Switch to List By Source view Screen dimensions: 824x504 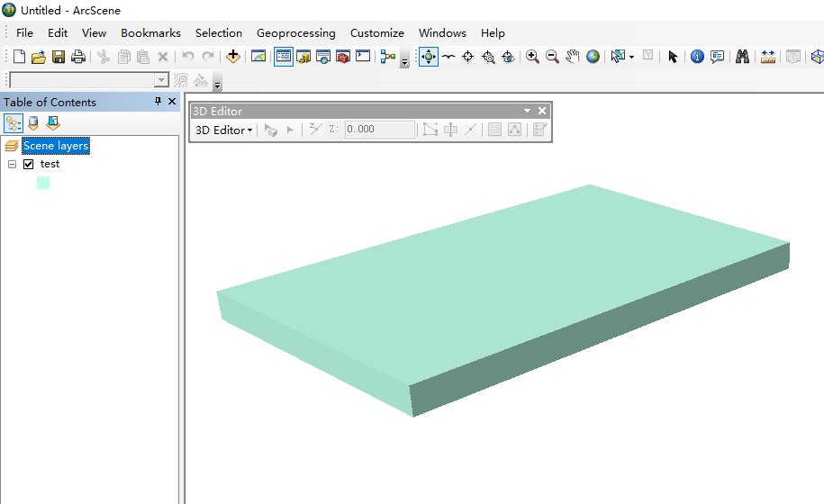[33, 123]
